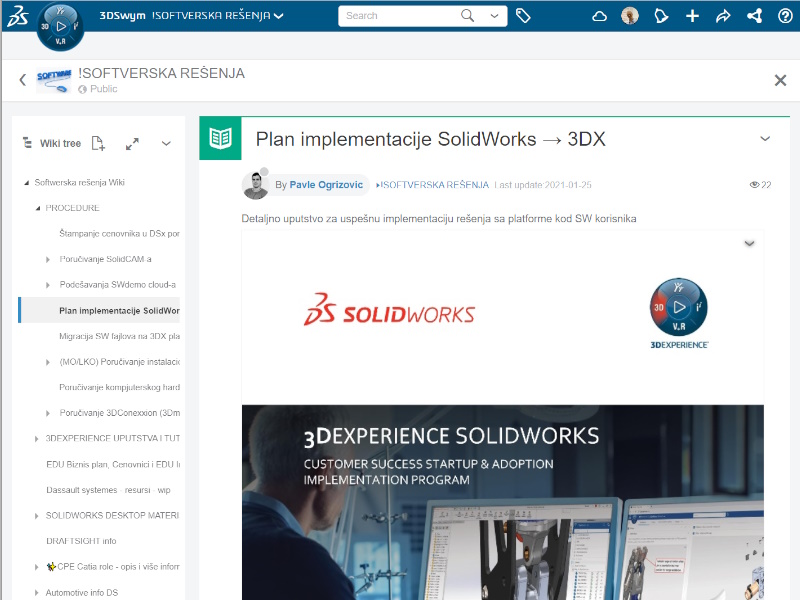Open the !SOFTVERSKA REŠENJA community dropdown

coord(279,16)
